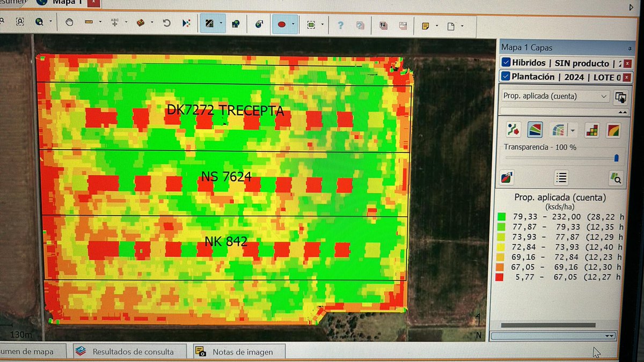Click the edit legend paintbrush icon
The image size is (644, 362).
506,178
